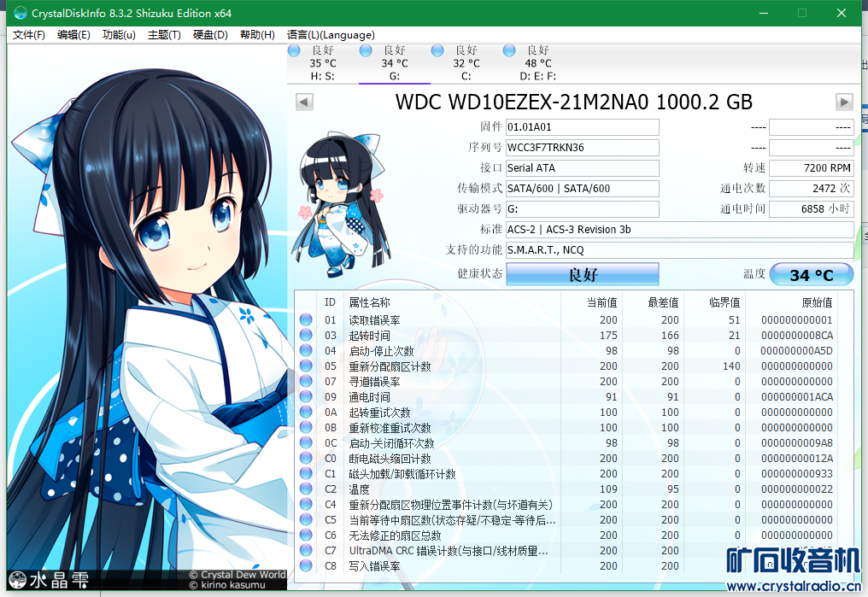Viewport: 868px width, 597px height.
Task: Go to next disk with right arrow
Action: (x=843, y=102)
